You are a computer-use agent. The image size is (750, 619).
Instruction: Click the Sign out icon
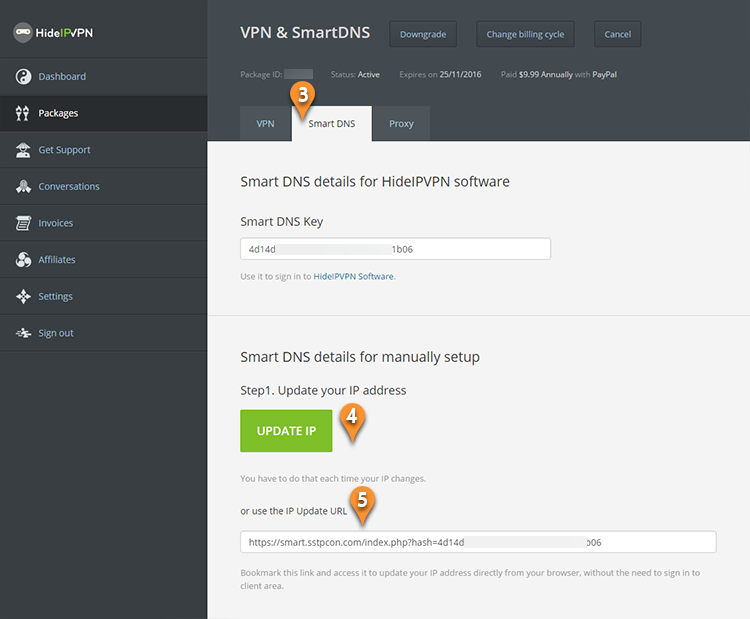[x=23, y=333]
